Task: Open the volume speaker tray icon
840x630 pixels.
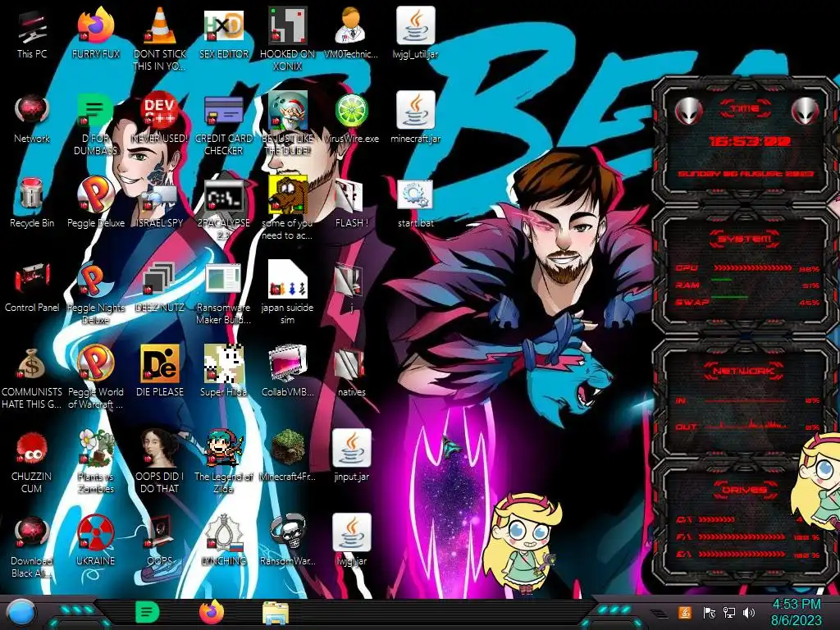Action: coord(748,612)
